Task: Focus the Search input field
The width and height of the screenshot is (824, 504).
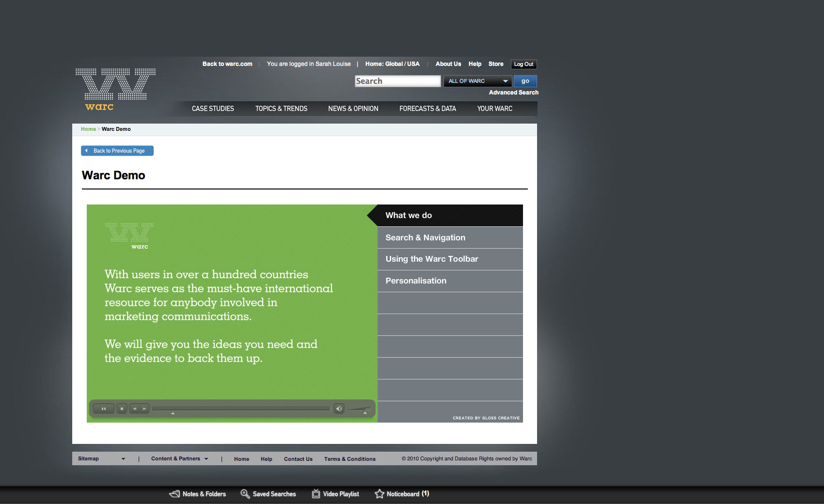Action: (398, 81)
